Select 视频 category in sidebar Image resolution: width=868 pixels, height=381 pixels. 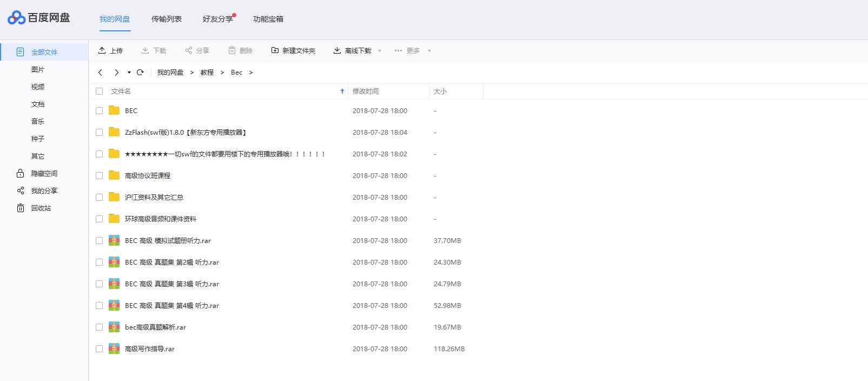click(x=38, y=87)
